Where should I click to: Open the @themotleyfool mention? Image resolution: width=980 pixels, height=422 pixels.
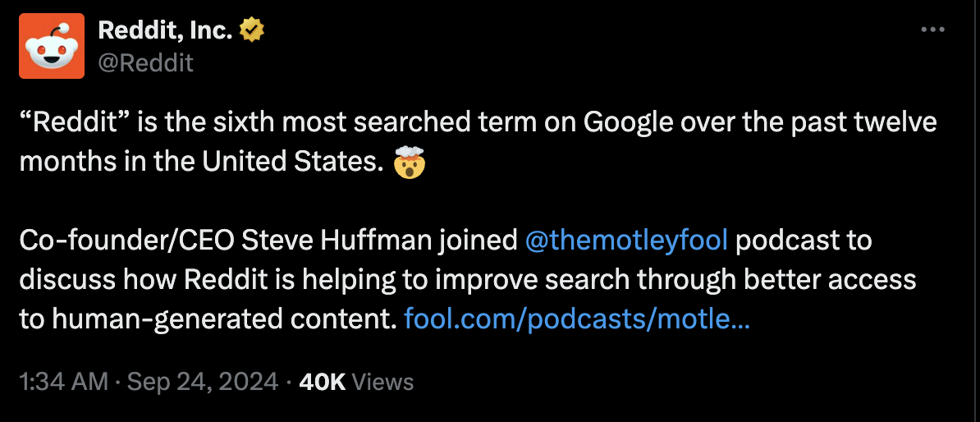[x=625, y=241]
